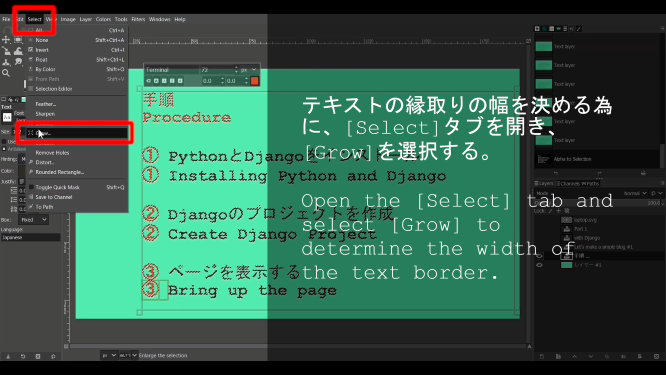This screenshot has height=375, width=666.
Task: Select the Crop tool in toolbox
Action: click(x=6, y=51)
